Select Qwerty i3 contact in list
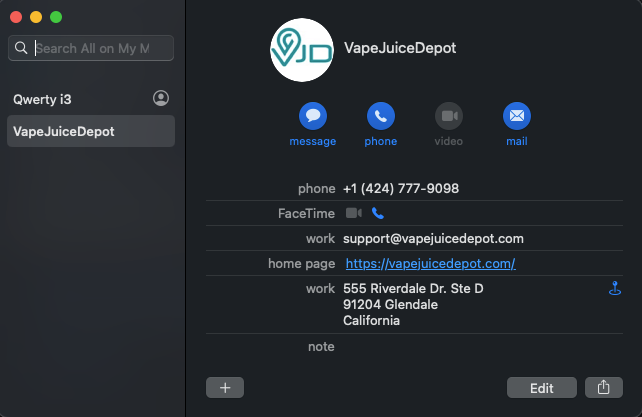The height and width of the screenshot is (417, 642). click(x=91, y=99)
